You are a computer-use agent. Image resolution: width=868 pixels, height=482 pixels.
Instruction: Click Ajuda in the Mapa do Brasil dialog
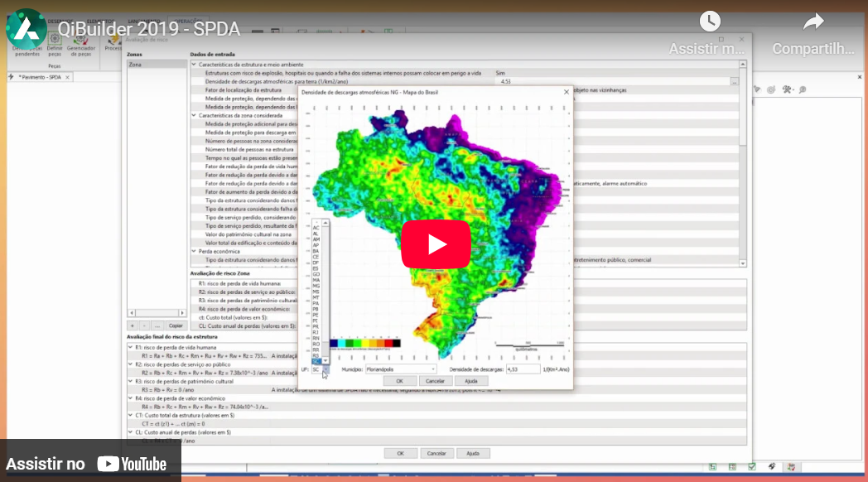[x=471, y=381]
